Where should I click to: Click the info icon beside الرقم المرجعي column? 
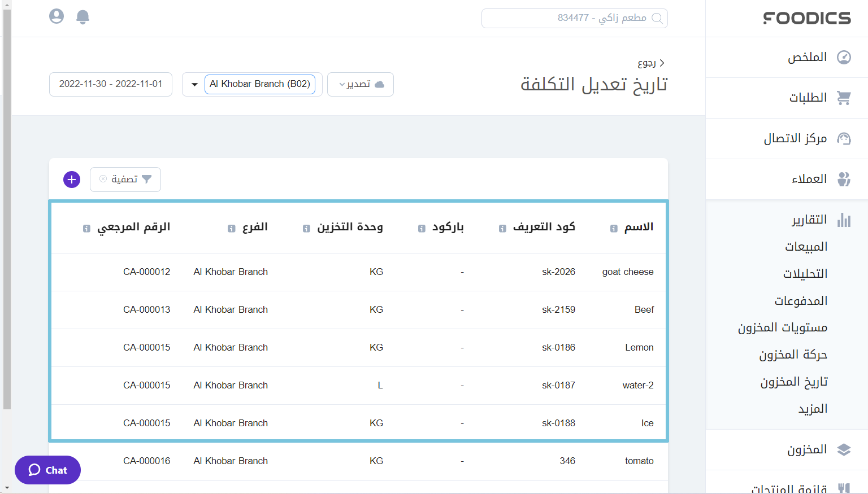(x=86, y=229)
